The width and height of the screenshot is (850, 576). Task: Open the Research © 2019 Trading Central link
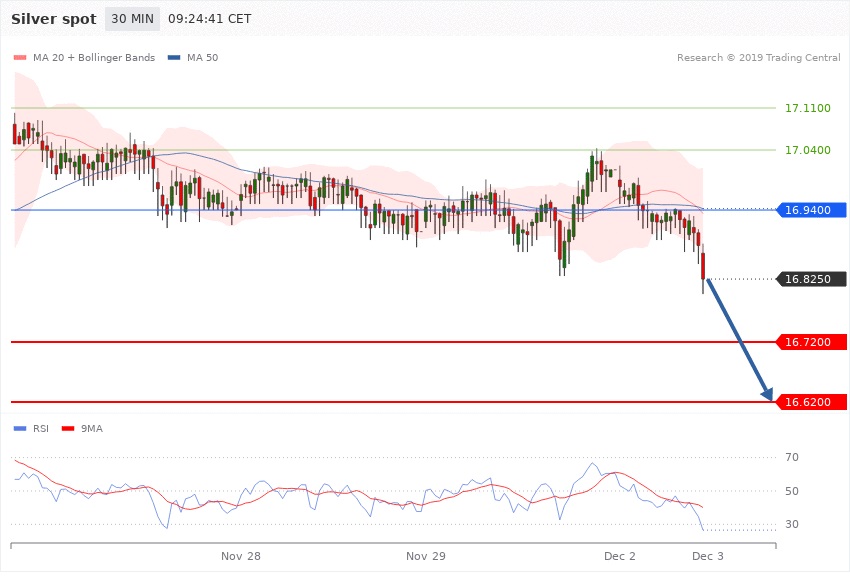pos(758,58)
